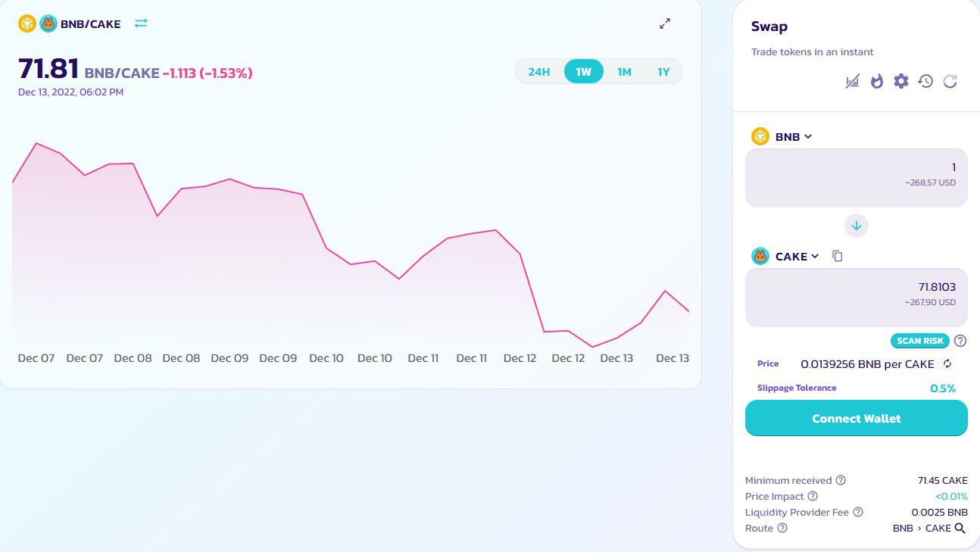The image size is (980, 552).
Task: Show Liquidity Provider Fee help tooltip
Action: pyautogui.click(x=858, y=512)
